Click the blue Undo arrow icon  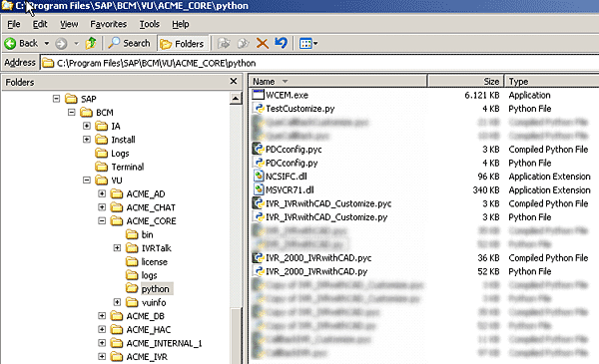click(281, 43)
